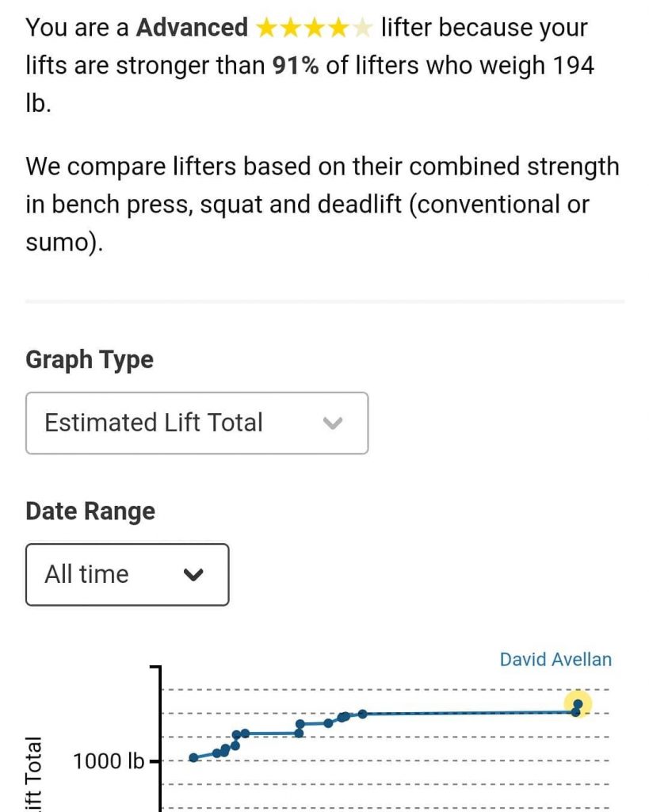
Task: Click the faded fifth rating star
Action: click(361, 29)
